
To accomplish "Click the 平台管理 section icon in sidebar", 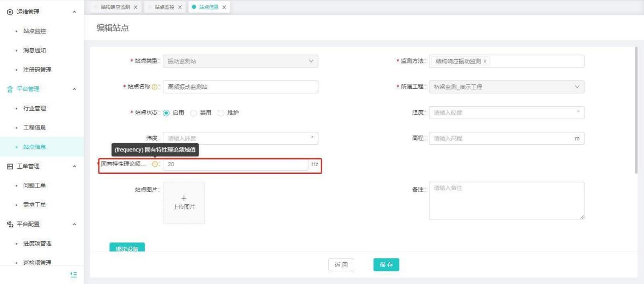I will (11, 89).
